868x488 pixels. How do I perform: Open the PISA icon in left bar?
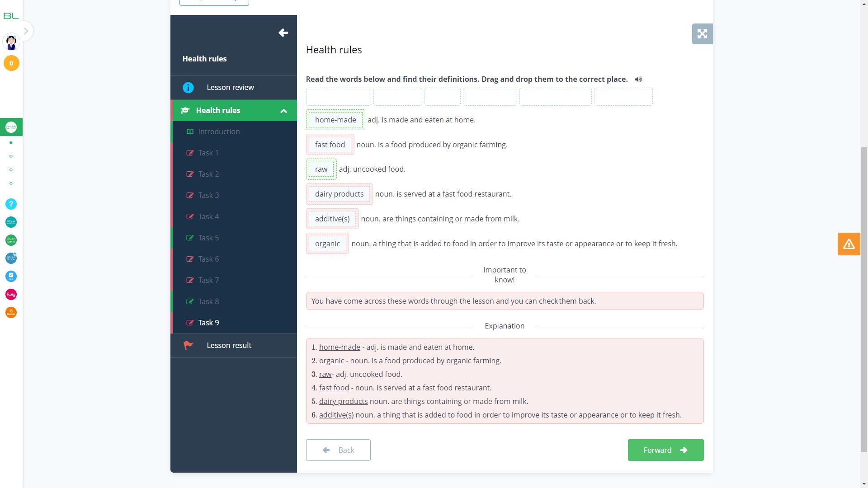point(11,222)
